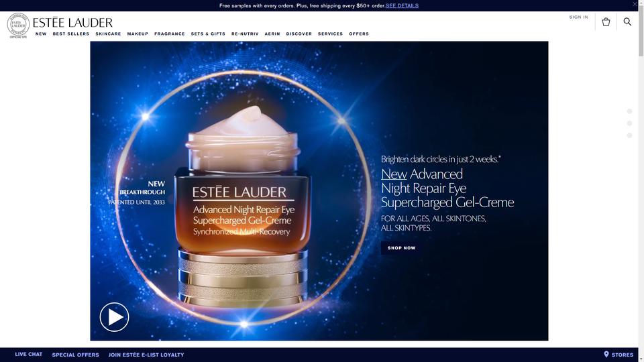Click the search magnifier icon
The height and width of the screenshot is (362, 644).
point(627,21)
